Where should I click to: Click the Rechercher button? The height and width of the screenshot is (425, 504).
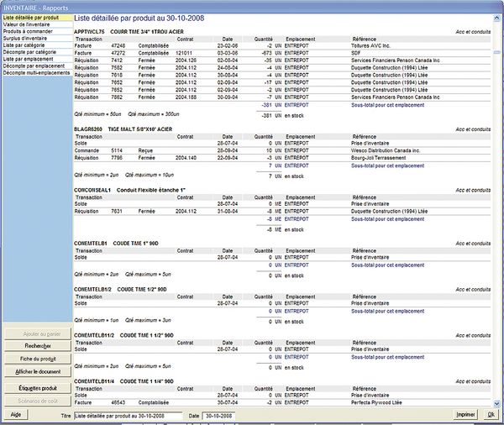(38, 346)
